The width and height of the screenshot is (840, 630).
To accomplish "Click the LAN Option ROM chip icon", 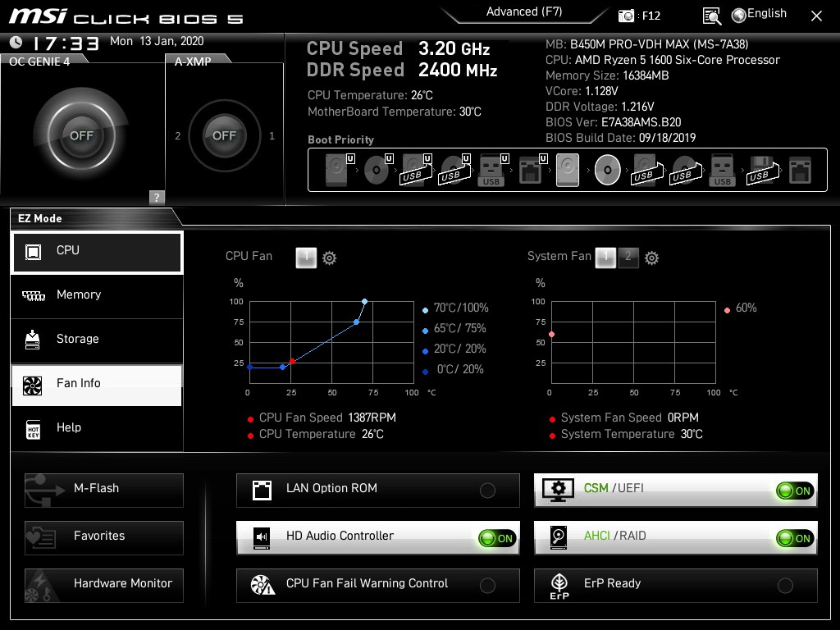I will pos(262,490).
